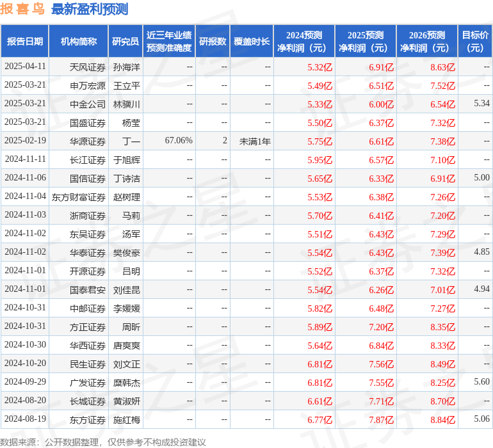Click the 报告日期 column header
Viewport: 493px width, 448px height.
pos(25,41)
